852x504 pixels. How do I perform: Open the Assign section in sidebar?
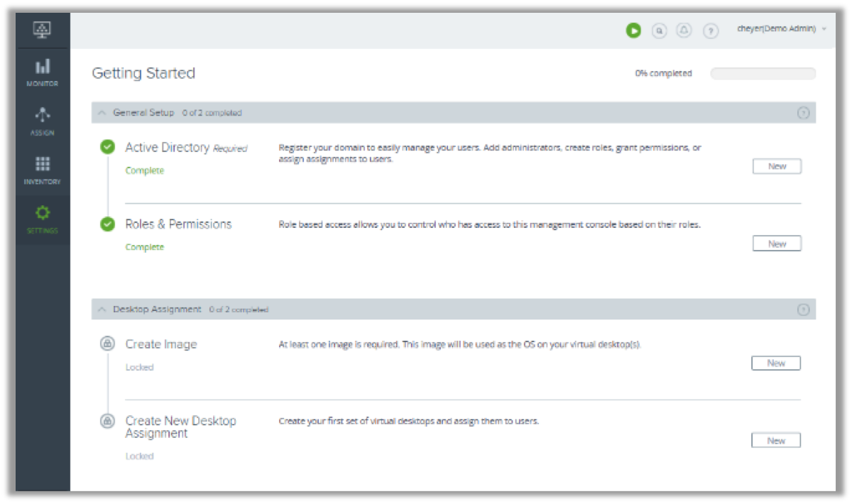[x=43, y=121]
